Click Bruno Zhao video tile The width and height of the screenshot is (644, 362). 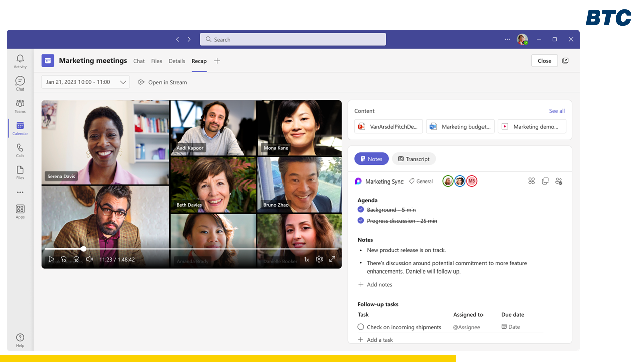click(x=299, y=185)
